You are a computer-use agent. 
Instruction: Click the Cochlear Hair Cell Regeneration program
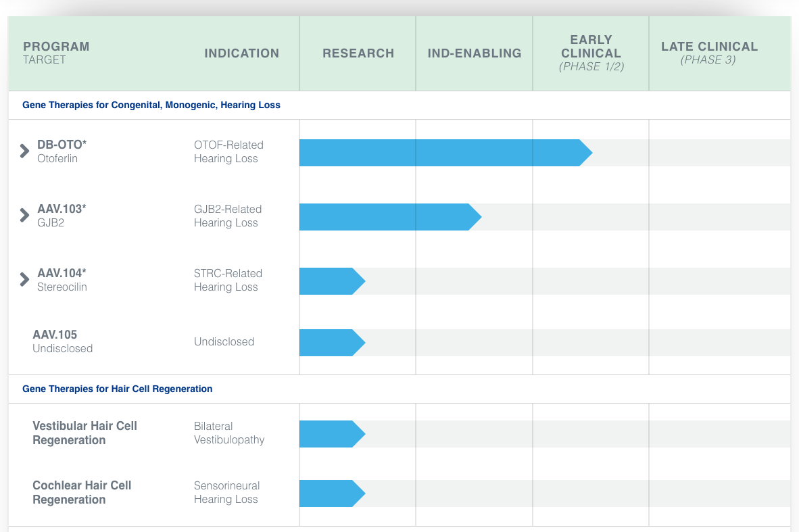[x=82, y=492]
